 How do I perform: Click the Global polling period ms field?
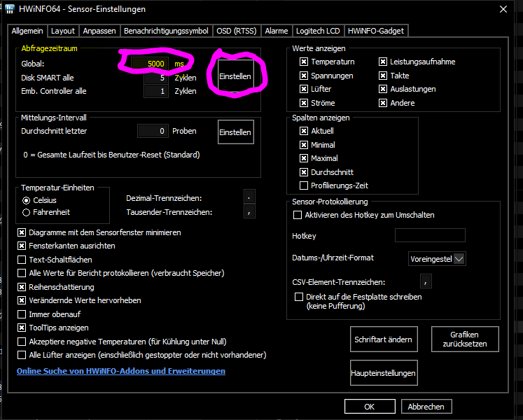149,64
